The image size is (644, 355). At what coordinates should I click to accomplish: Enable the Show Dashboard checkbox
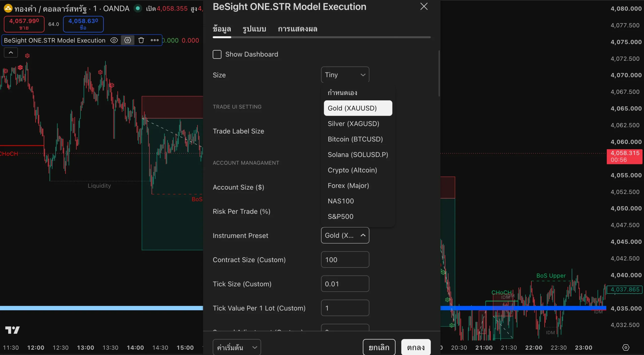pyautogui.click(x=217, y=54)
